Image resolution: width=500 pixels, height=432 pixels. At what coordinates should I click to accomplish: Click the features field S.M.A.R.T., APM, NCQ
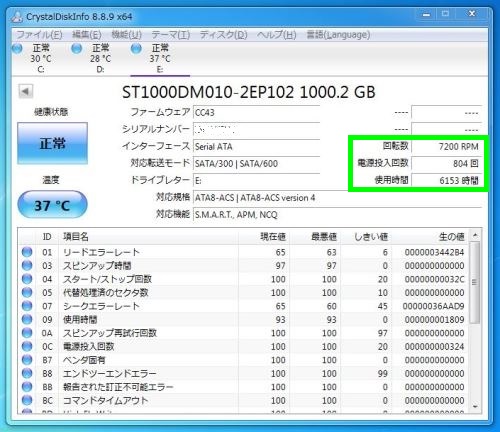pos(337,215)
